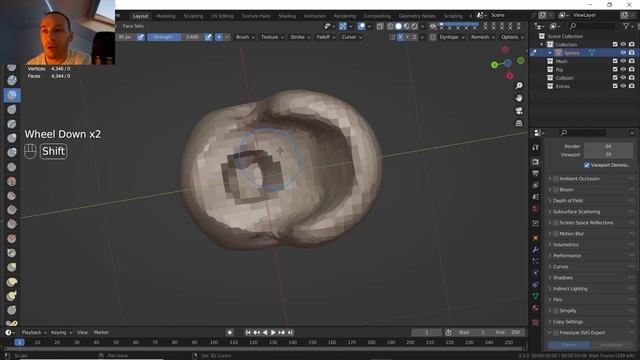Toggle X axis symmetry button
This screenshot has width=640, height=360.
pyautogui.click(x=400, y=37)
